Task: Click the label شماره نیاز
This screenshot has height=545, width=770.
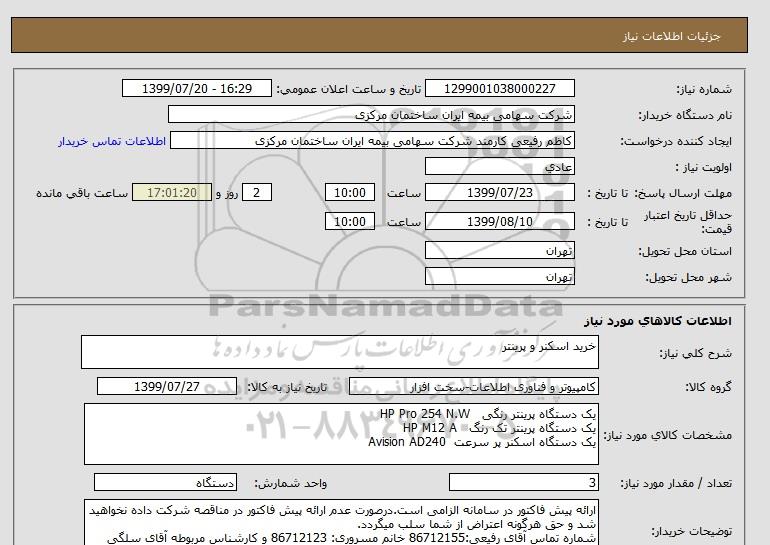Action: 704,89
